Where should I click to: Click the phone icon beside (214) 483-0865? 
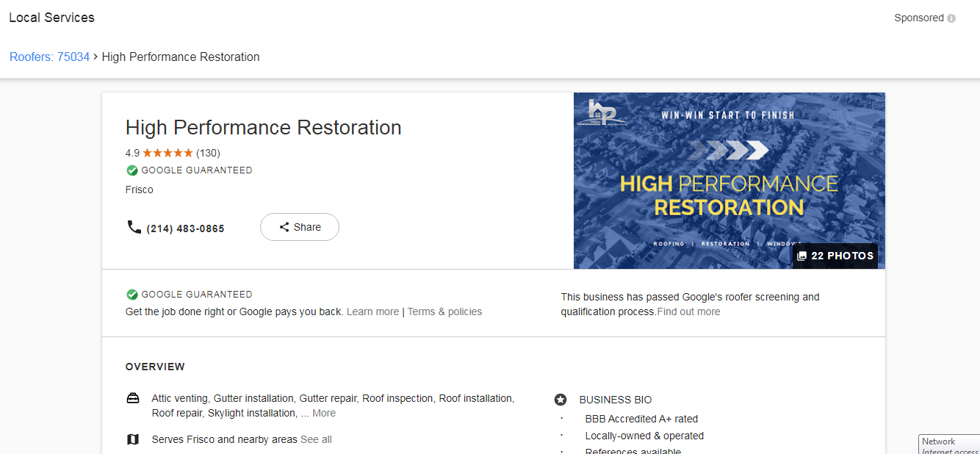(134, 227)
